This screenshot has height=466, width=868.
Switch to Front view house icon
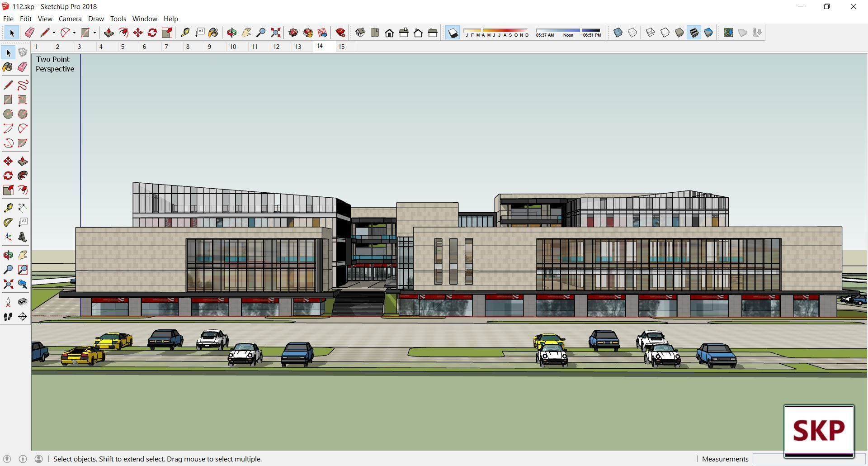pyautogui.click(x=389, y=33)
